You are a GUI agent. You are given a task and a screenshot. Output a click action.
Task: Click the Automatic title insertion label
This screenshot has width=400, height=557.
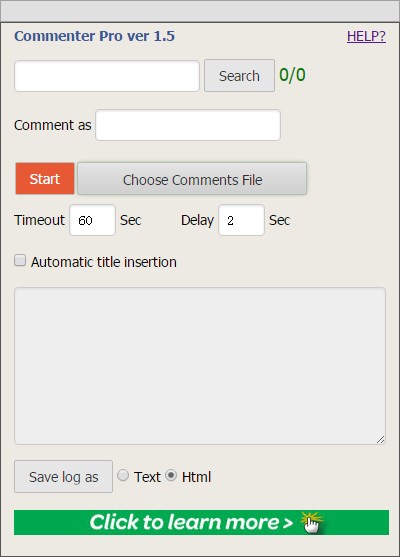104,262
